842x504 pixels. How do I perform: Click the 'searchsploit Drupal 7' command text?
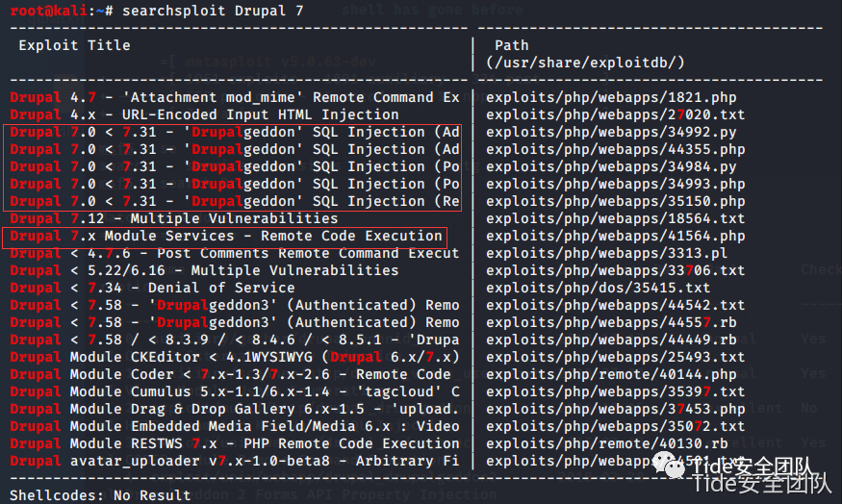(x=213, y=11)
